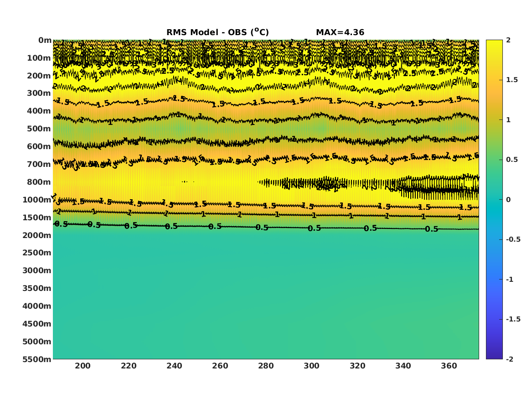Viewport: 532px width, 399px height.
Task: Select the 'MAX=4.36' label above the plot
Action: click(x=340, y=32)
